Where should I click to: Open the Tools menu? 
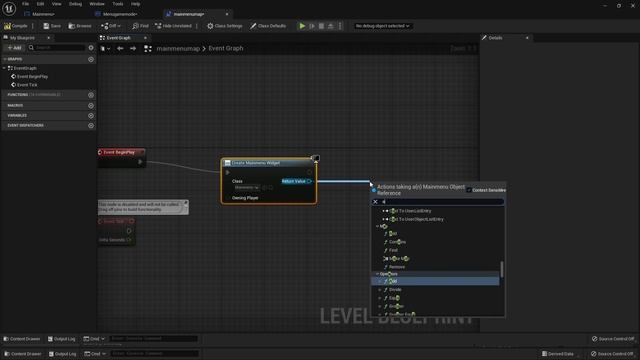(118, 4)
